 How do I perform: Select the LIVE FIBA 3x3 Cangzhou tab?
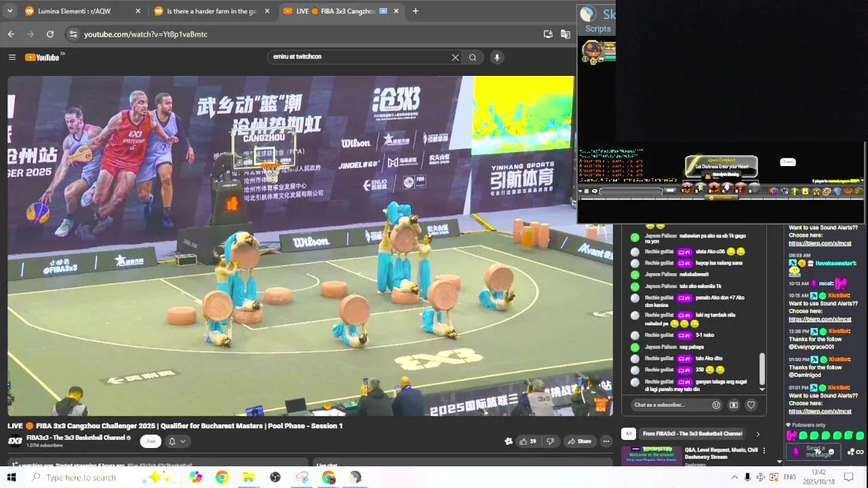click(x=342, y=11)
